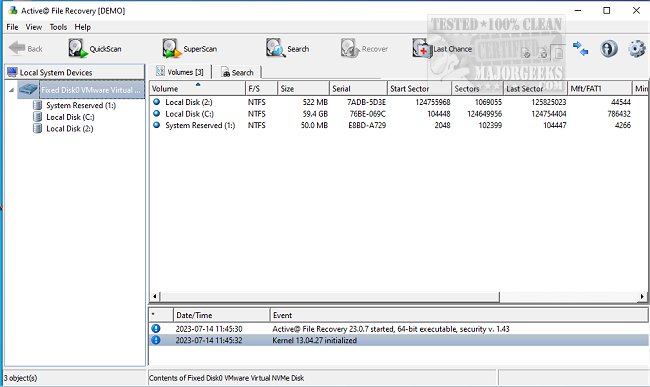Screen dimensions: 650x387
Task: Switch to the Volumes [3] tab
Action: tap(180, 72)
